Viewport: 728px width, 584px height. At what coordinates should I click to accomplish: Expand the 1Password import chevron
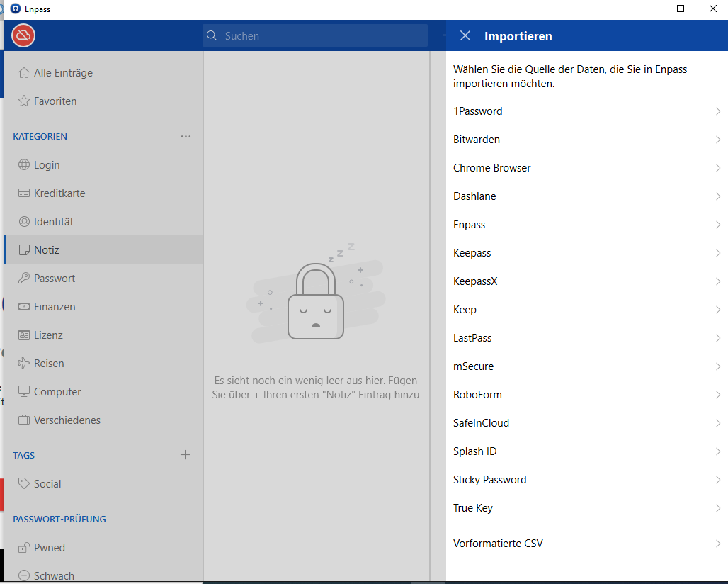(717, 111)
